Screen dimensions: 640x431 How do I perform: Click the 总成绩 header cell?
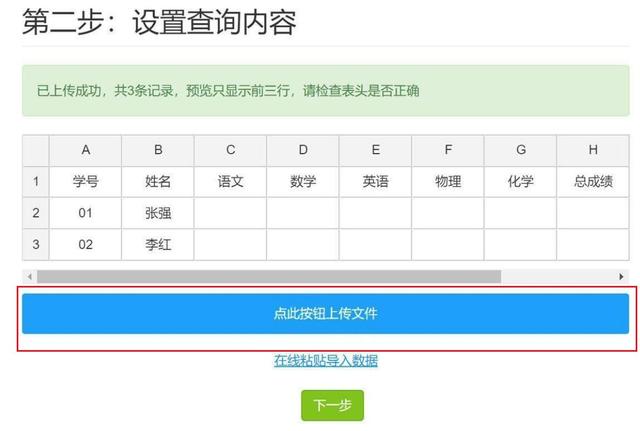point(593,182)
